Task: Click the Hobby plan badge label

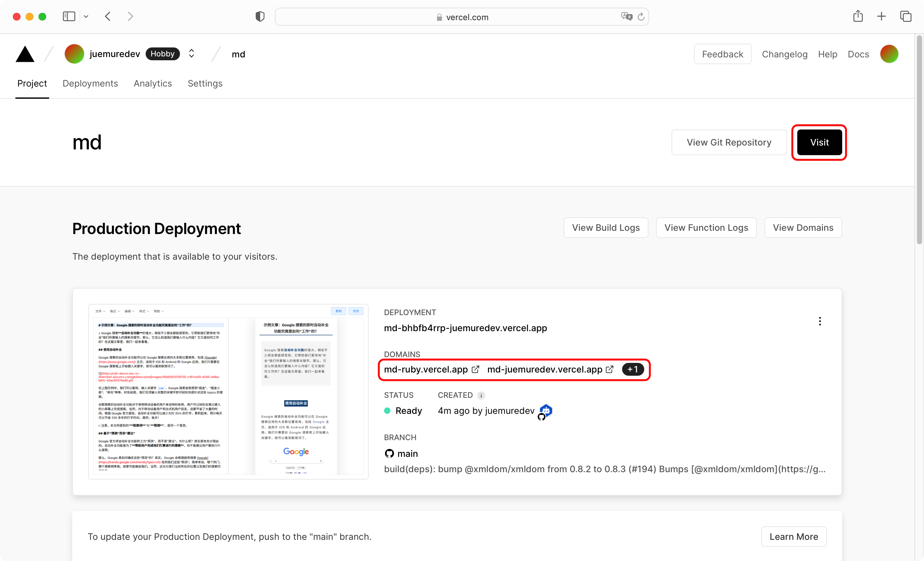Action: tap(162, 54)
